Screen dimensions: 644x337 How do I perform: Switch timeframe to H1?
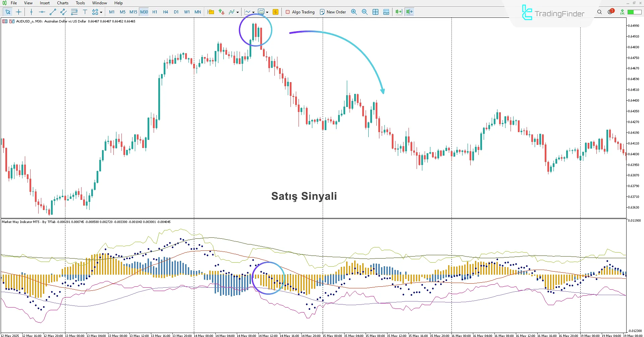(155, 12)
